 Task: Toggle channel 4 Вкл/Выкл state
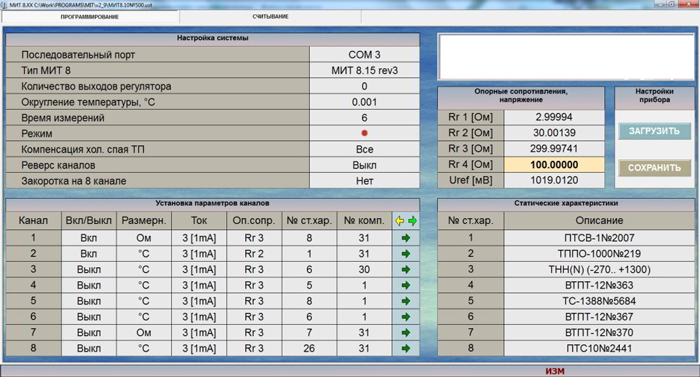point(88,285)
